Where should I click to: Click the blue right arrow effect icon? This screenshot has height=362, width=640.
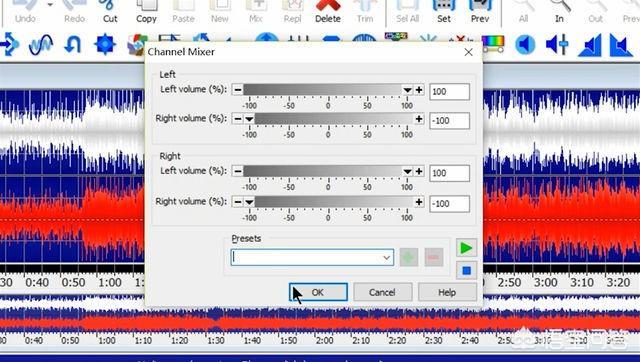click(x=9, y=44)
